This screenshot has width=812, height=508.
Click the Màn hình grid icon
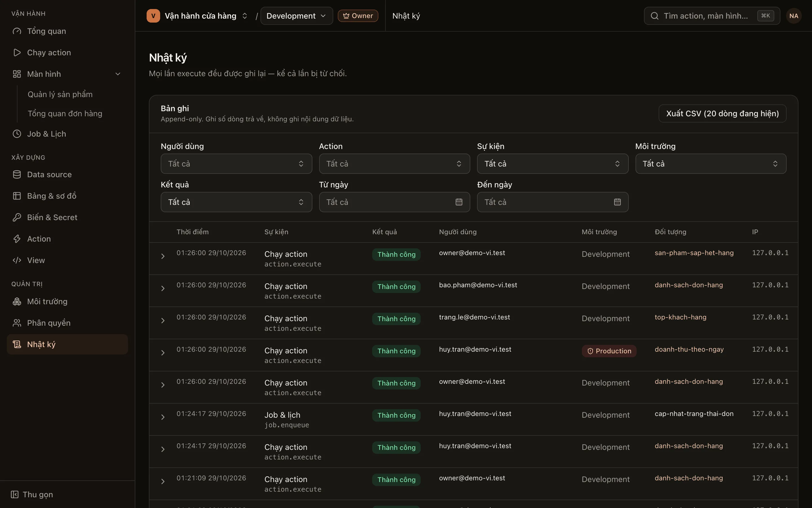(17, 74)
